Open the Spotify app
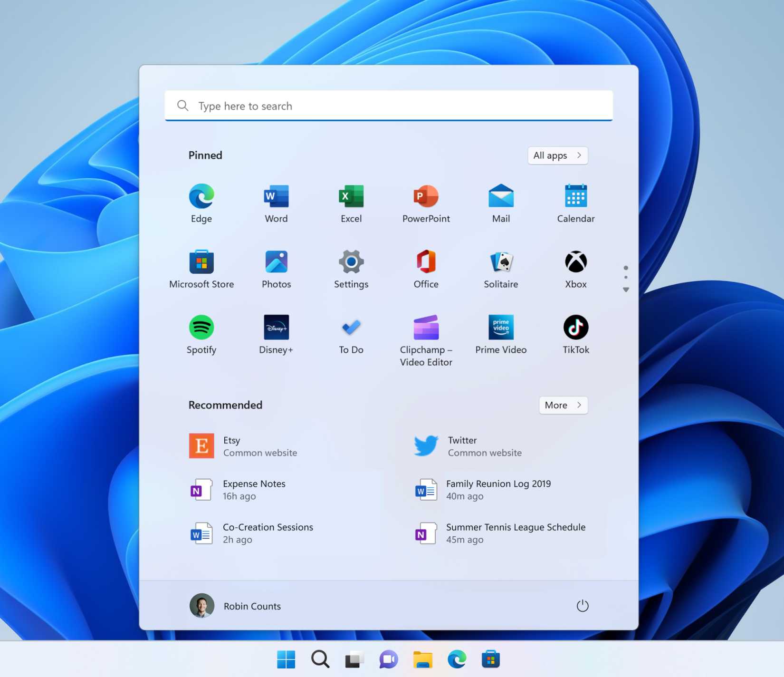Viewport: 784px width, 677px height. pos(201,333)
